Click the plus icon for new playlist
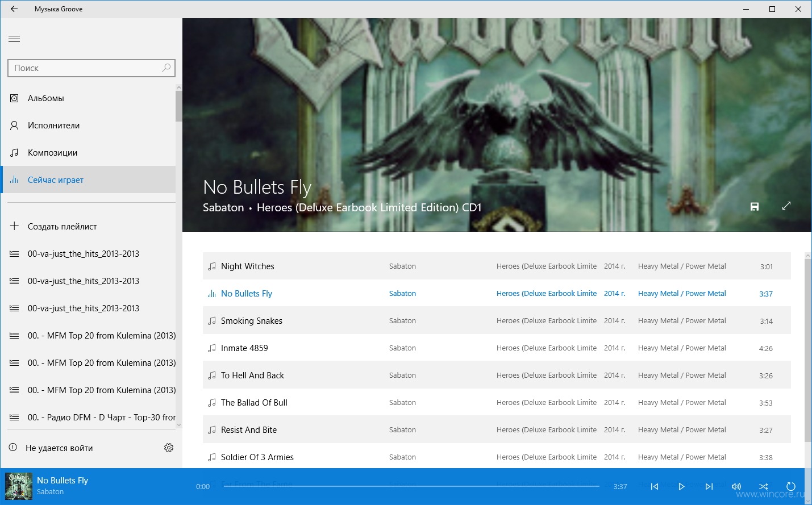Screen dimensions: 812x505 [x=14, y=226]
